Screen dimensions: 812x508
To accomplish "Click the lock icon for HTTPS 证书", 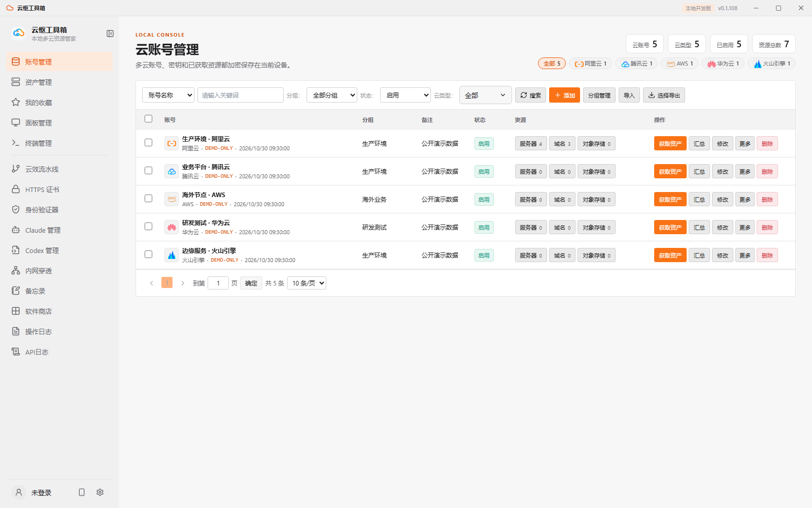I will [x=16, y=189].
